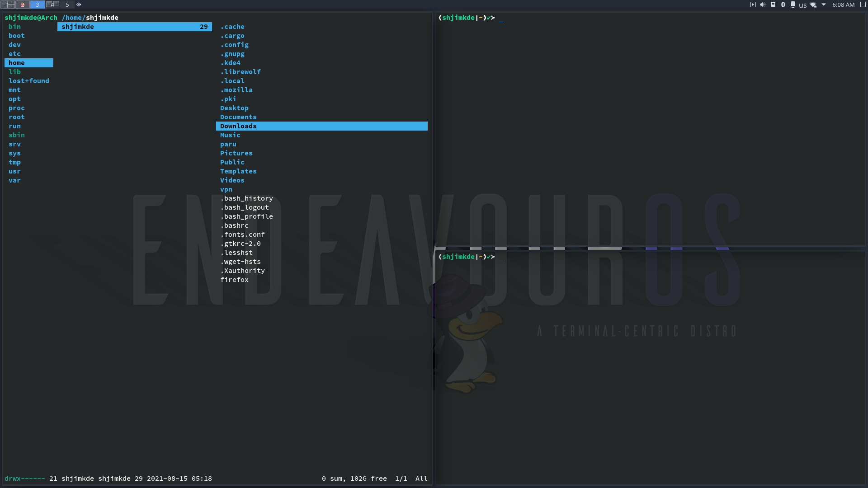Image resolution: width=868 pixels, height=488 pixels.
Task: Select the Documents folder in vifm
Action: click(238, 117)
